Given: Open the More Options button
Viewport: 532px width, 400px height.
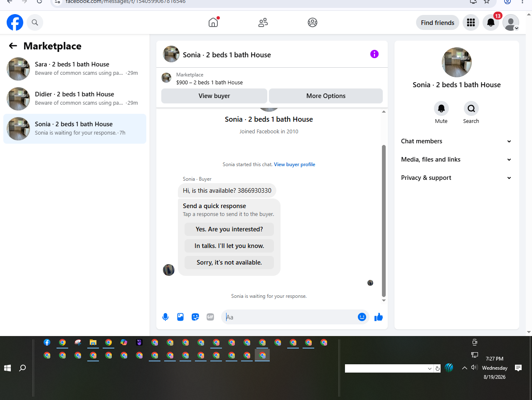Looking at the screenshot, I should [326, 96].
